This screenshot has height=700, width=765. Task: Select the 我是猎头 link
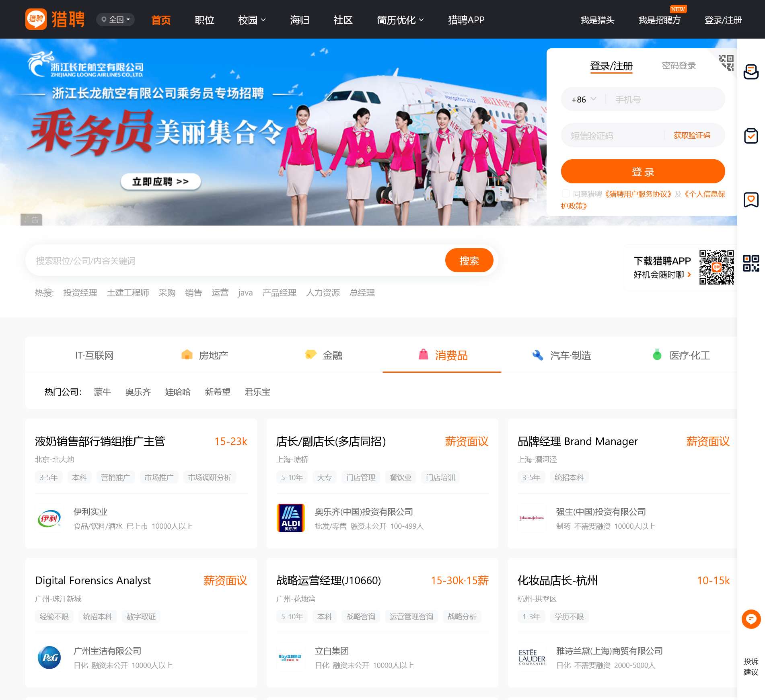click(597, 20)
